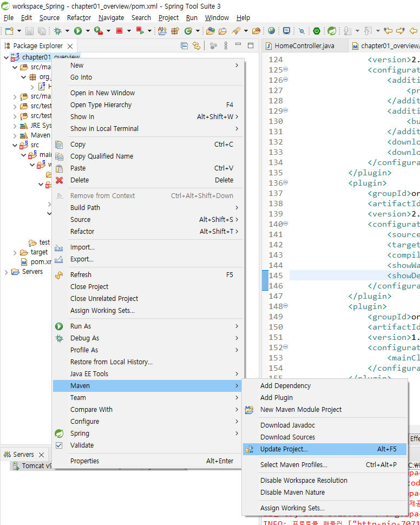
Task: Expand the JRE System Library node
Action: pos(15,126)
